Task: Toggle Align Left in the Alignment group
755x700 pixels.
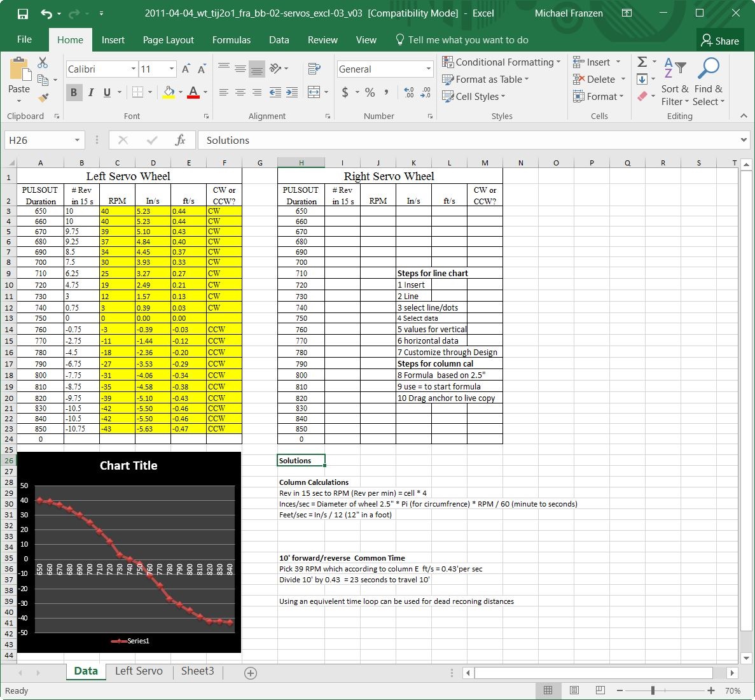Action: click(x=224, y=92)
